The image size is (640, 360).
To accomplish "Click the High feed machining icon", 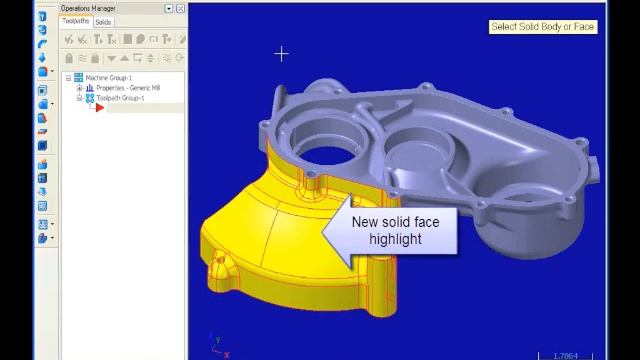I will [x=167, y=39].
